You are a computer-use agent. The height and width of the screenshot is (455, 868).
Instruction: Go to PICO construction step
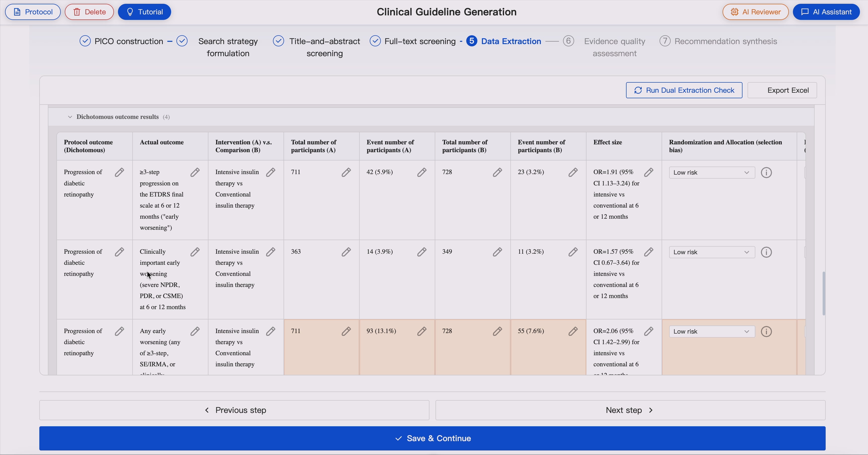click(121, 41)
